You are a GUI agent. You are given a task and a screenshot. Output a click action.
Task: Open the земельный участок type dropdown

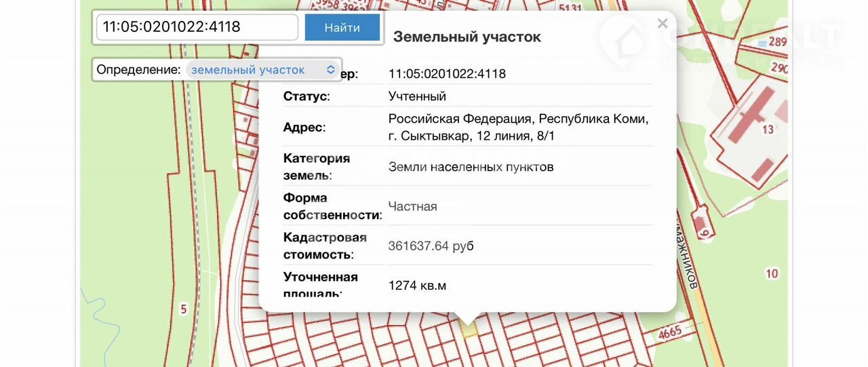pyautogui.click(x=263, y=70)
